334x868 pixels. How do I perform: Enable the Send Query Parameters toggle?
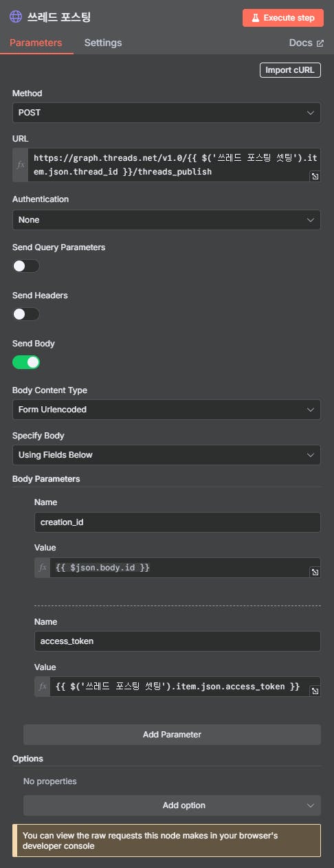point(26,266)
